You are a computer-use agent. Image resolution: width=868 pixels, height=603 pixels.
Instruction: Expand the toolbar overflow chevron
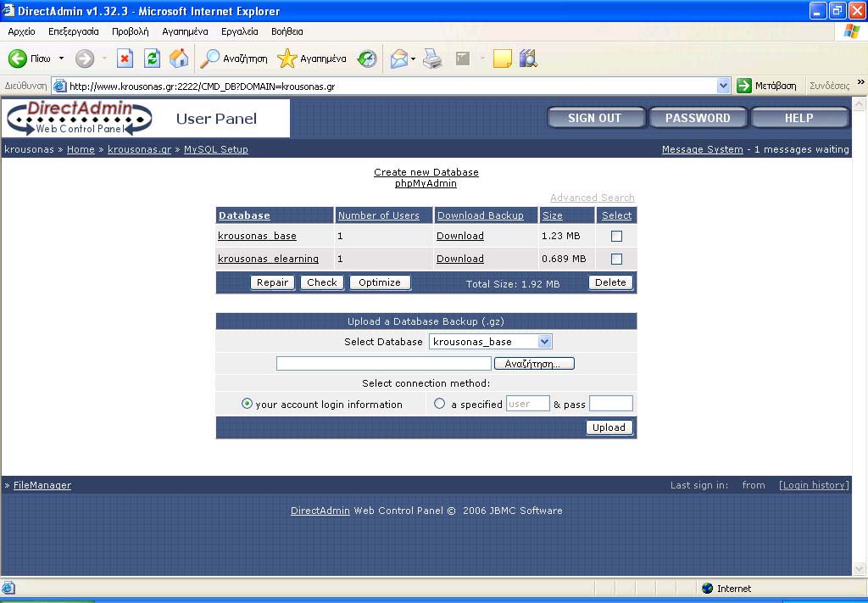coord(861,82)
